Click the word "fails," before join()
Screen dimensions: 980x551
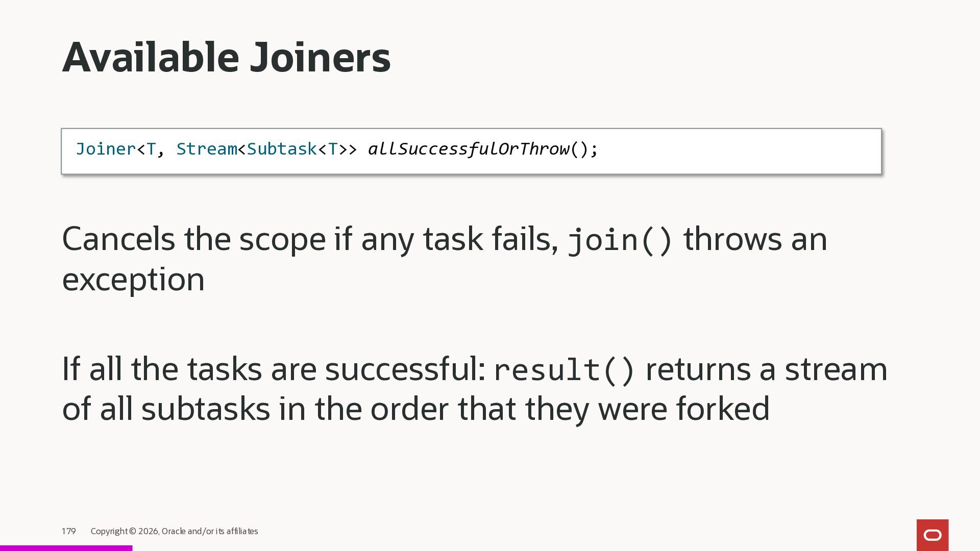tap(525, 239)
